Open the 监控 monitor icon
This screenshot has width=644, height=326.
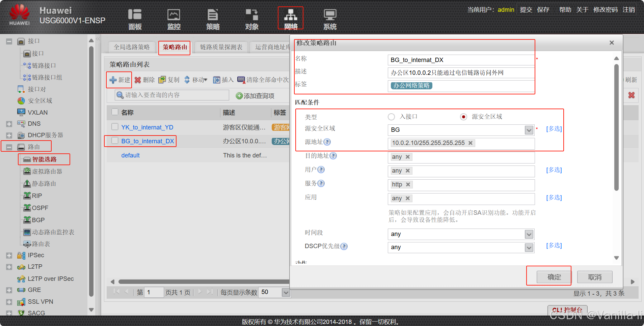(174, 15)
